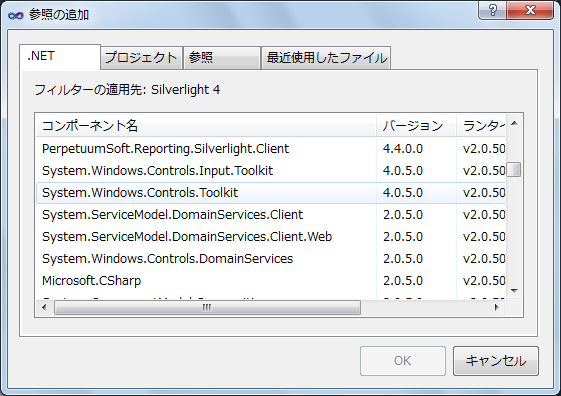Select System.Windows.Controls.Toolkit row
561x396 pixels.
[x=271, y=193]
